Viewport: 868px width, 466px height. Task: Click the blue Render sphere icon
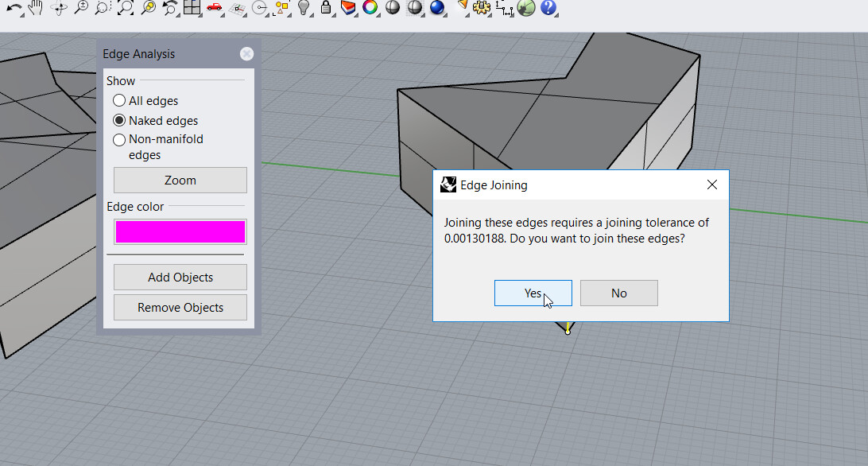click(x=437, y=7)
